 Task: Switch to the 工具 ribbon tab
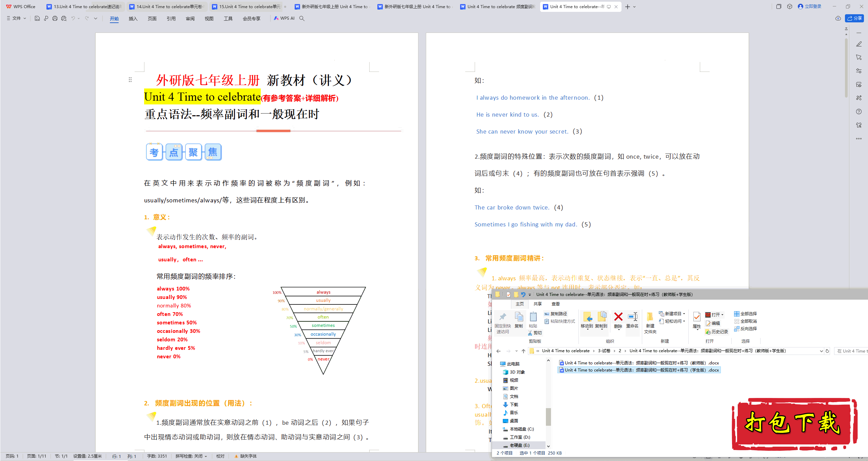point(228,19)
